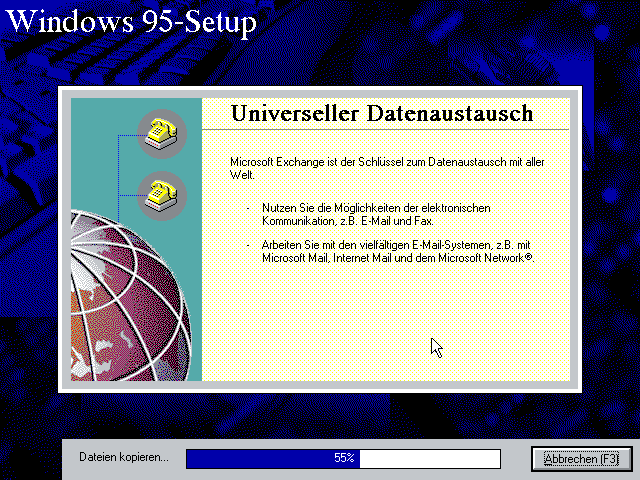Screen dimensions: 640x480
Task: Click the upper yellow telephone icon
Action: [162, 133]
